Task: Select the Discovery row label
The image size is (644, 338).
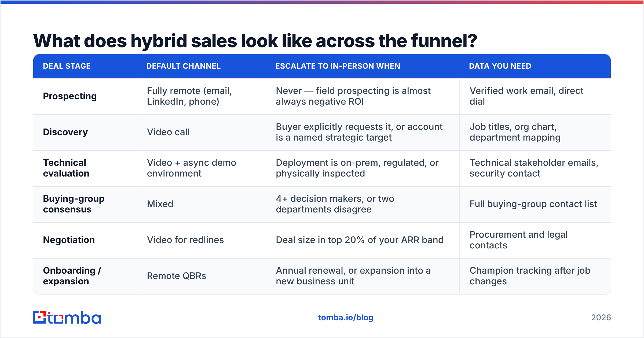Action: point(65,132)
